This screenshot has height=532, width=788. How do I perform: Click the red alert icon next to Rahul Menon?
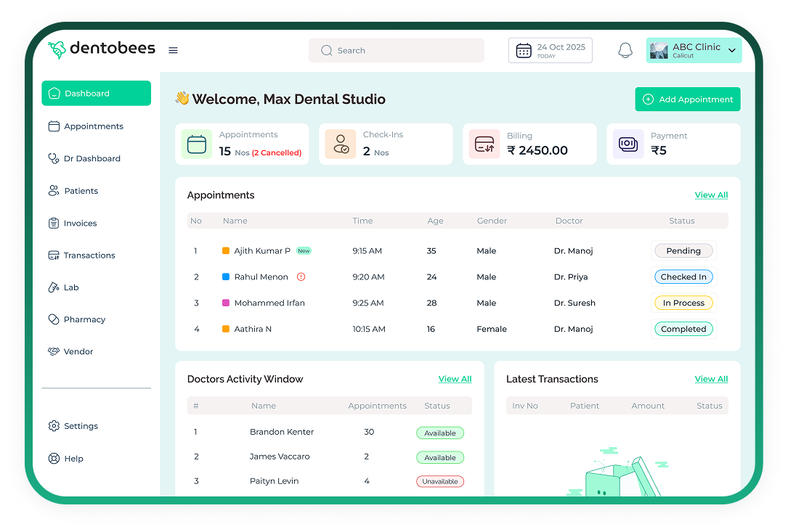(x=301, y=277)
